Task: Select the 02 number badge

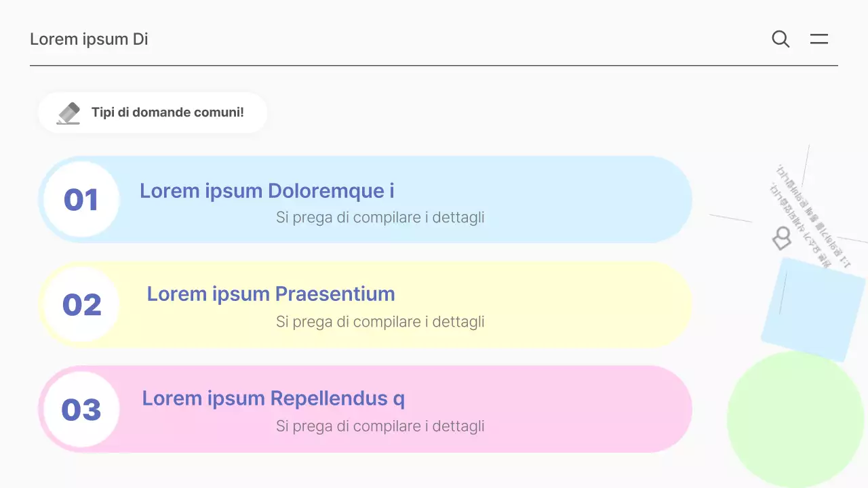Action: pos(81,304)
